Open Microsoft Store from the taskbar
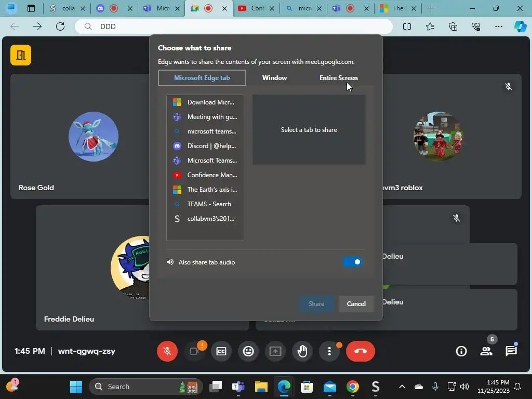Screen dimensions: 532x399 click(307, 387)
